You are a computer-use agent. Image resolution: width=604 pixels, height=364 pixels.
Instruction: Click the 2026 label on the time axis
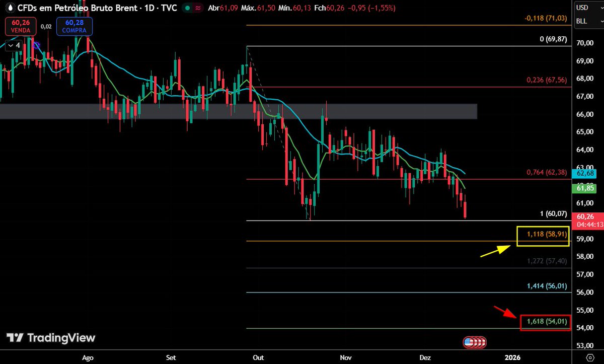click(512, 357)
